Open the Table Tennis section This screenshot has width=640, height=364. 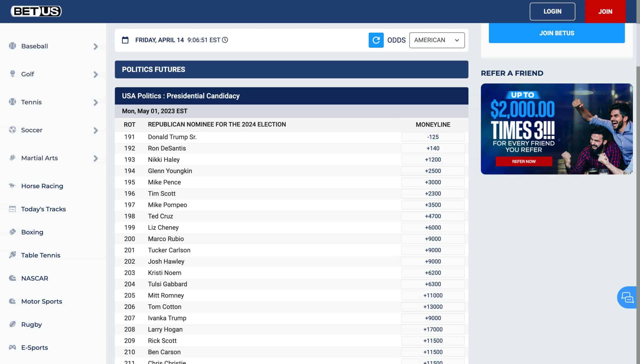coord(40,255)
